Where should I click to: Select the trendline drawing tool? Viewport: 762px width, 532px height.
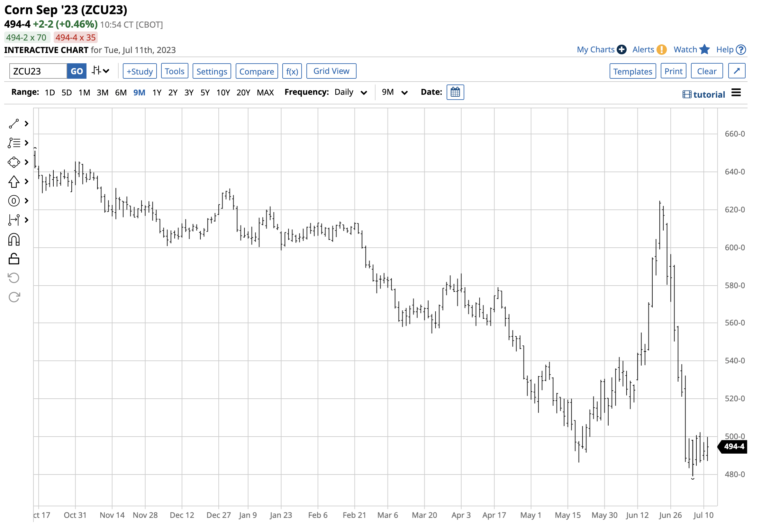(x=13, y=123)
